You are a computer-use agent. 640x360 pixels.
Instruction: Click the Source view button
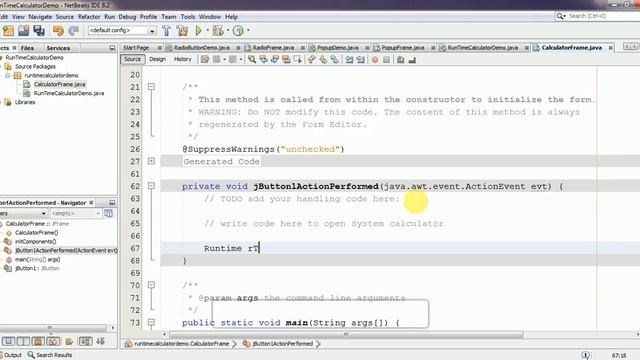coord(132,59)
